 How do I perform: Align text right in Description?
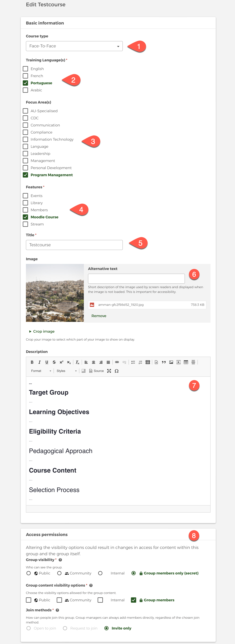(101, 362)
